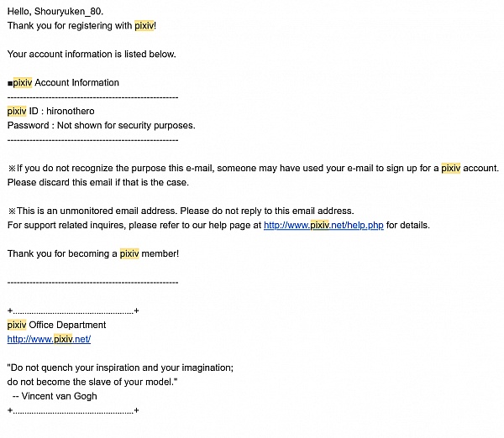504x438 pixels.
Task: Click highlighted pixiv before the word member
Action: pos(129,253)
